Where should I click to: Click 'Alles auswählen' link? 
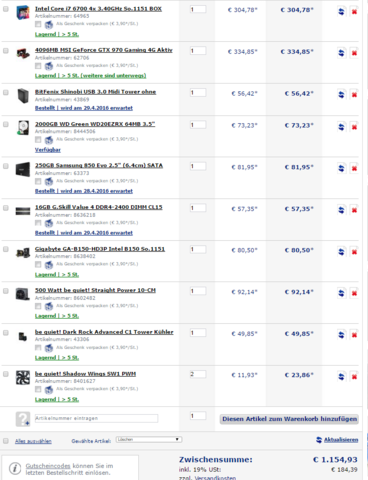pos(33,441)
